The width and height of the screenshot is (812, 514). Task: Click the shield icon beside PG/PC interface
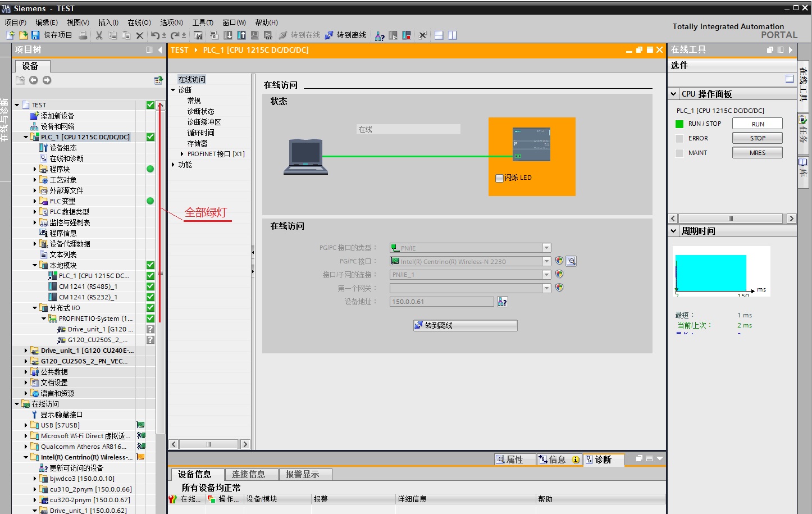point(559,261)
